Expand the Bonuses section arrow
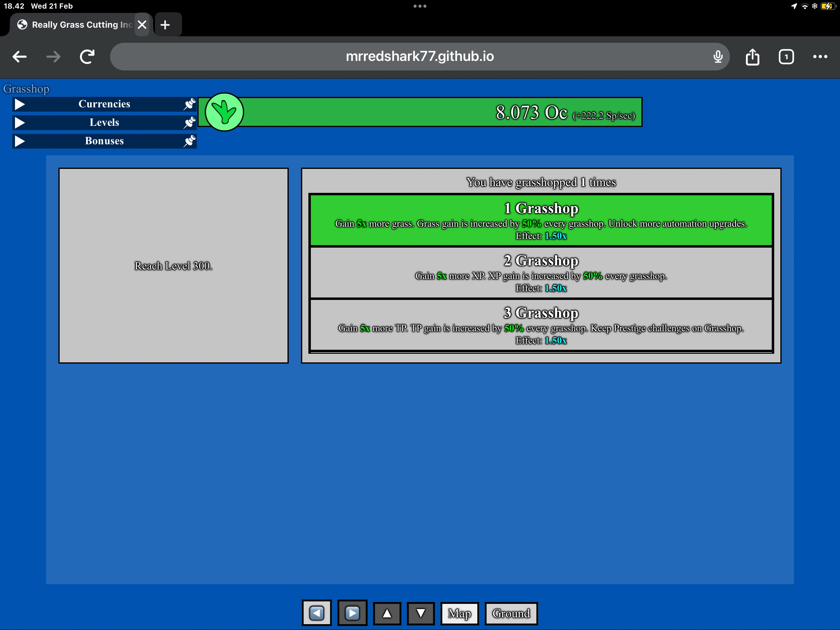 point(20,141)
